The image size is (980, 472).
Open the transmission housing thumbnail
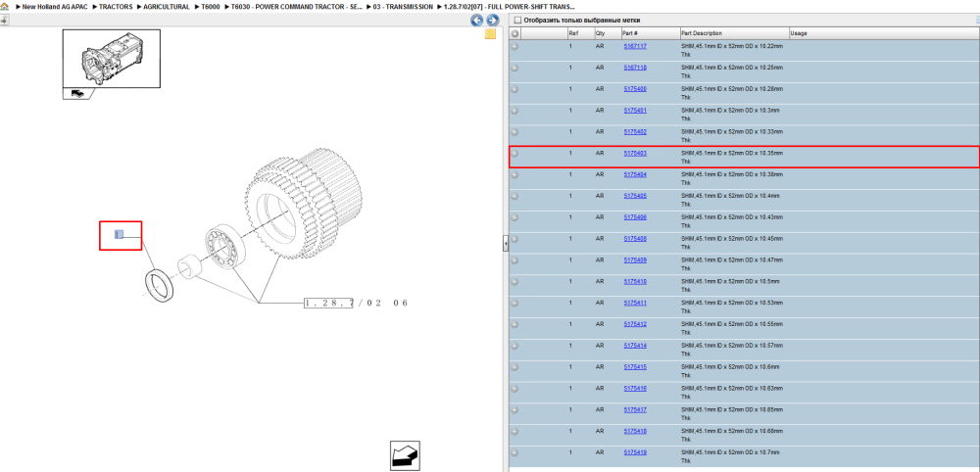click(x=112, y=59)
